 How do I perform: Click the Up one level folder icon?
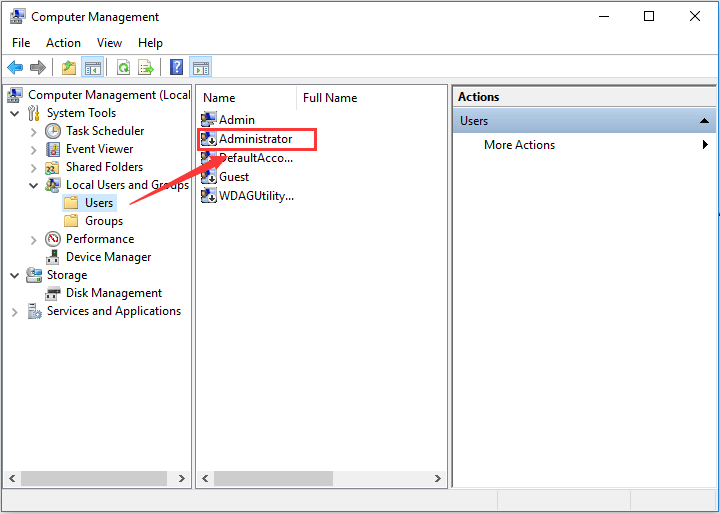point(68,67)
